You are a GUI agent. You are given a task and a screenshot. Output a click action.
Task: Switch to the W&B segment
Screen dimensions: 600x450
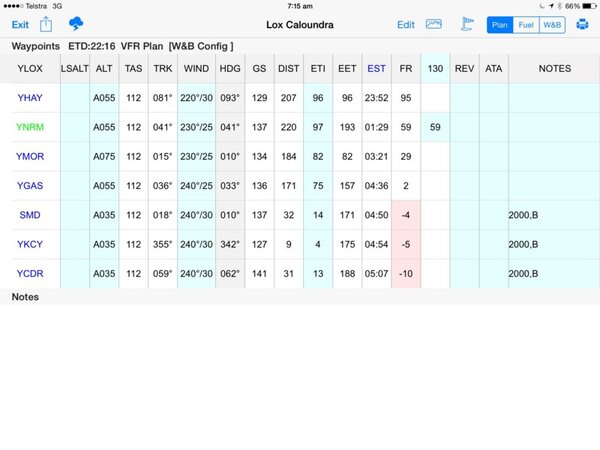(x=552, y=24)
